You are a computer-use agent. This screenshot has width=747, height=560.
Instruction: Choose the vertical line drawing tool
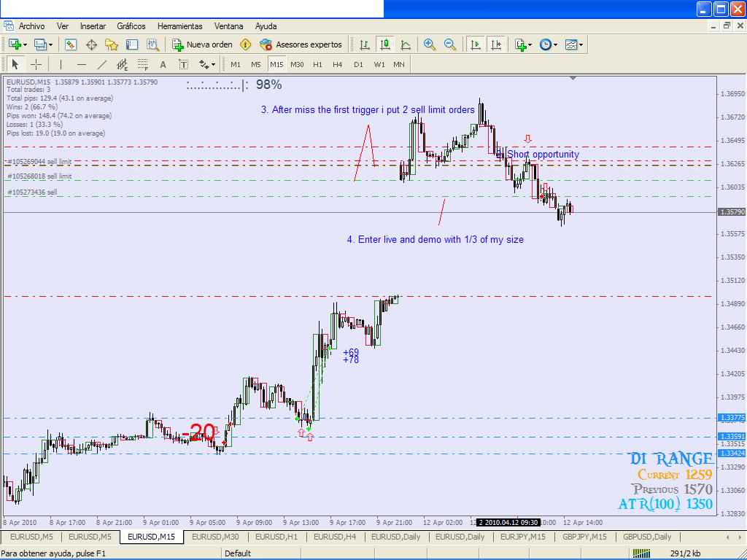pos(61,64)
